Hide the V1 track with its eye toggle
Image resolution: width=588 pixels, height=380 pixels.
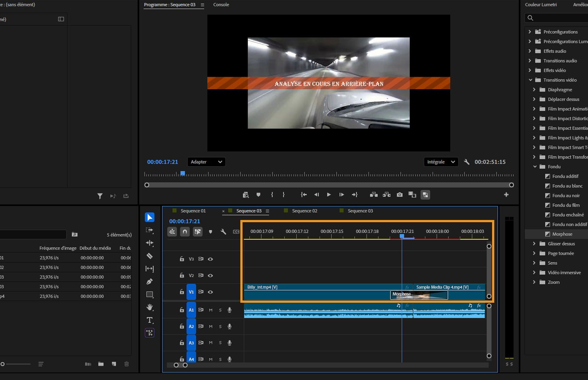click(x=210, y=292)
